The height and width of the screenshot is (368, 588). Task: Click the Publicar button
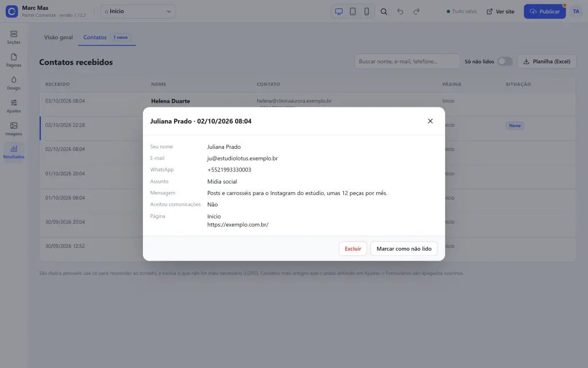(x=544, y=11)
